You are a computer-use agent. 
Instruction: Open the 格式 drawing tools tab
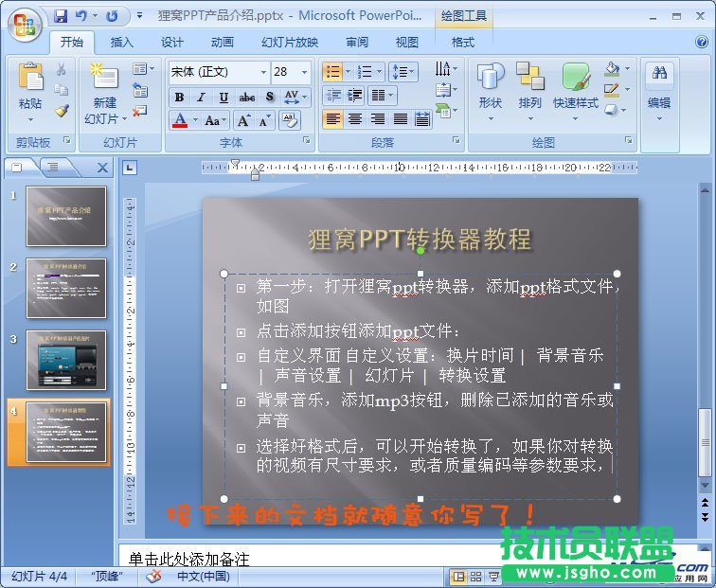click(x=463, y=43)
